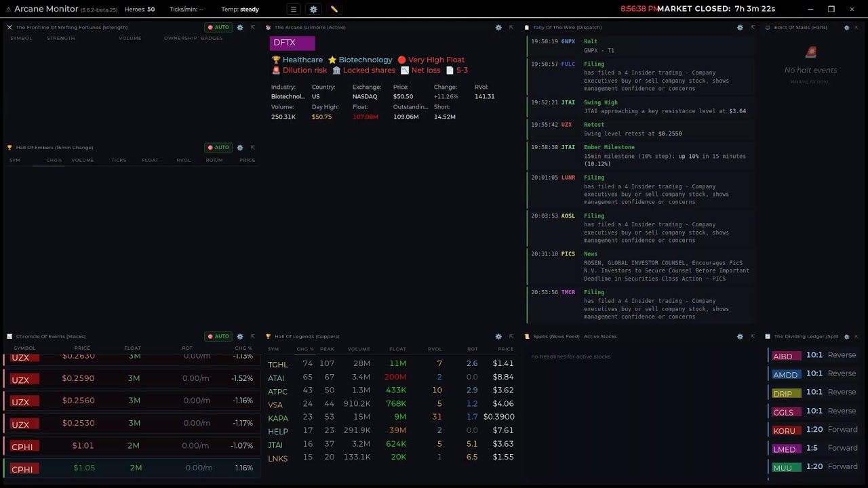Image resolution: width=868 pixels, height=488 pixels.
Task: Click the arrow icon in Arcane Grimoire header
Action: (x=511, y=27)
